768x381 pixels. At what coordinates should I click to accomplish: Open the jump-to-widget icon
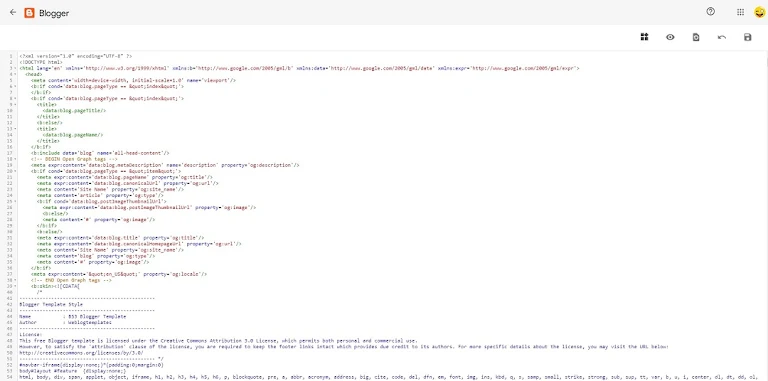(x=644, y=37)
